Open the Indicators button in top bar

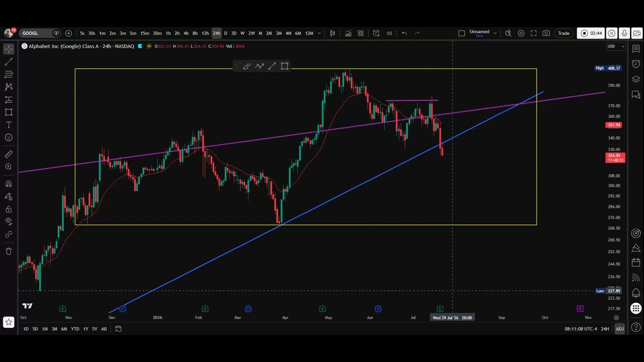pos(348,33)
